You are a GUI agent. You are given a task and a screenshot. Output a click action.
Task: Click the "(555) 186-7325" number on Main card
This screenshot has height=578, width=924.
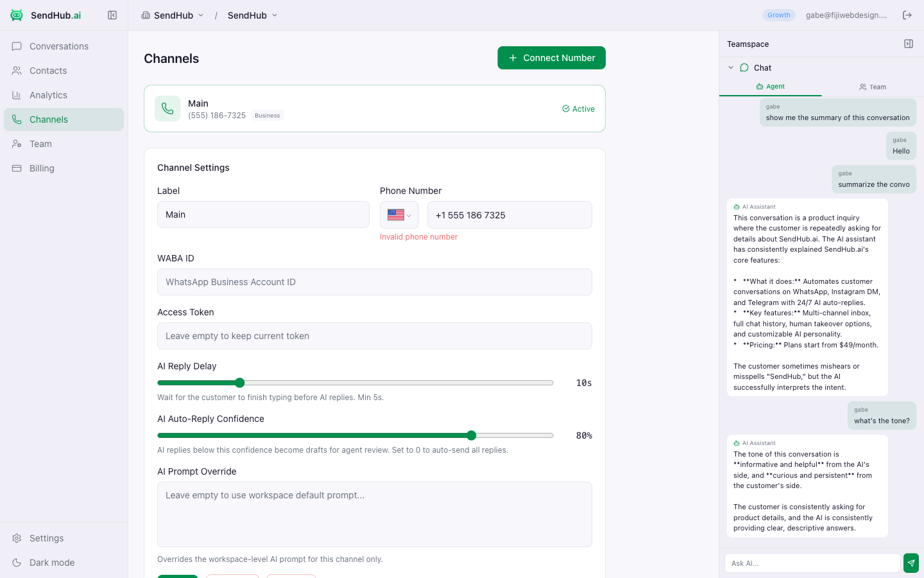(217, 116)
